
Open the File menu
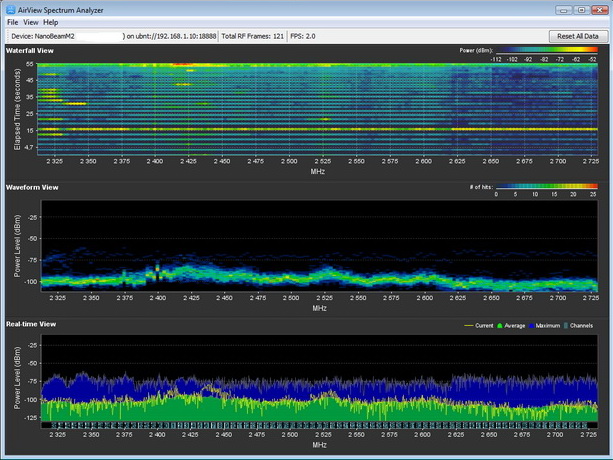coord(12,21)
